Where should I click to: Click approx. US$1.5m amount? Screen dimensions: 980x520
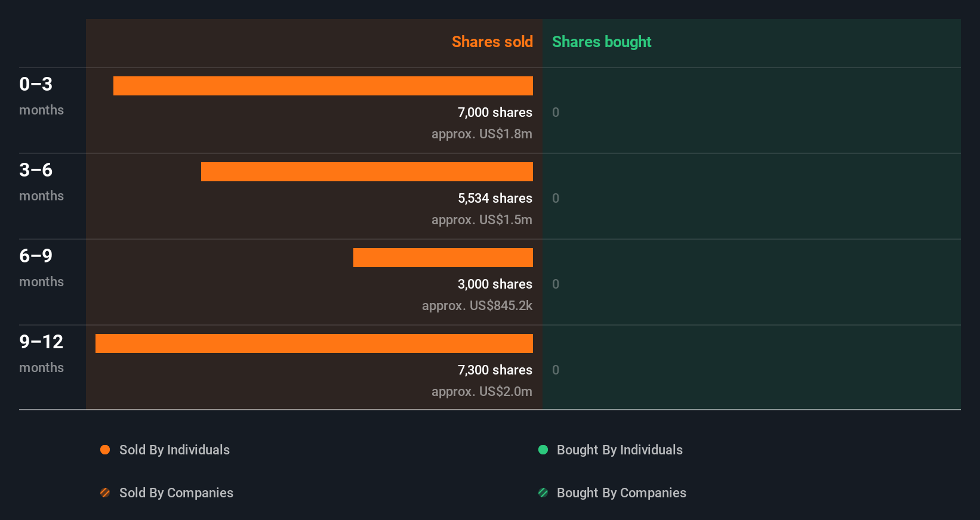pyautogui.click(x=482, y=220)
